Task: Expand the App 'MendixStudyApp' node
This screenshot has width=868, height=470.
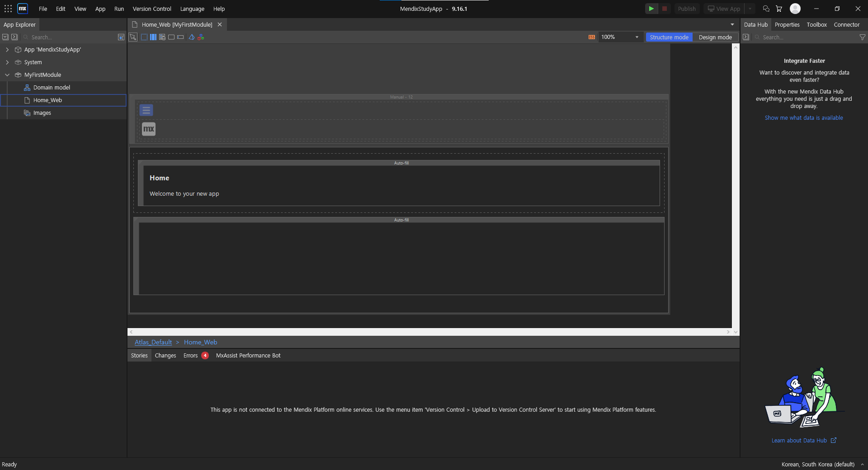Action: (7, 50)
